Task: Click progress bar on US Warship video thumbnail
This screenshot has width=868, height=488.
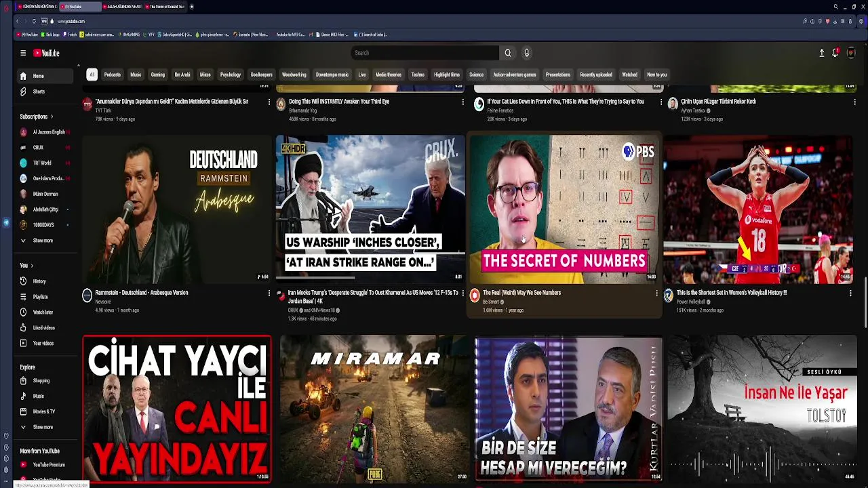Action: click(370, 278)
